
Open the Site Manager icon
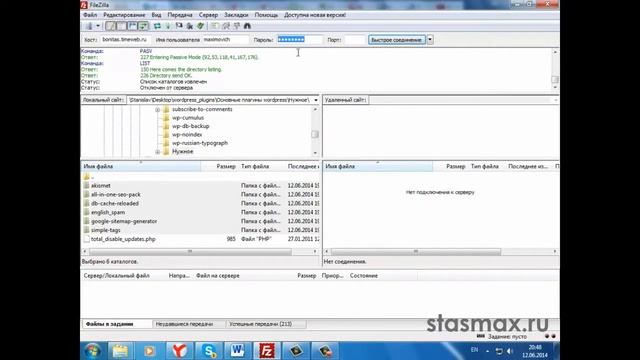coord(89,26)
